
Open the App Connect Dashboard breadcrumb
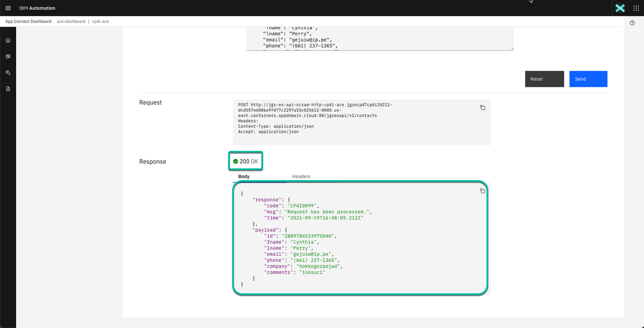[x=27, y=21]
